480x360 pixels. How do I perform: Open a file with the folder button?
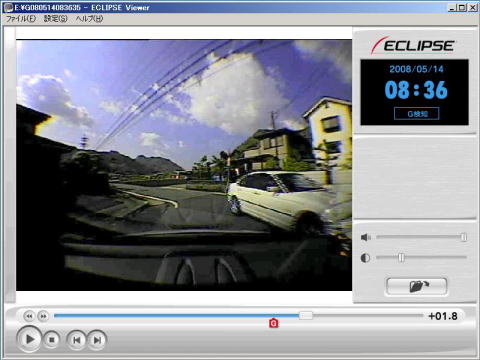pyautogui.click(x=417, y=286)
